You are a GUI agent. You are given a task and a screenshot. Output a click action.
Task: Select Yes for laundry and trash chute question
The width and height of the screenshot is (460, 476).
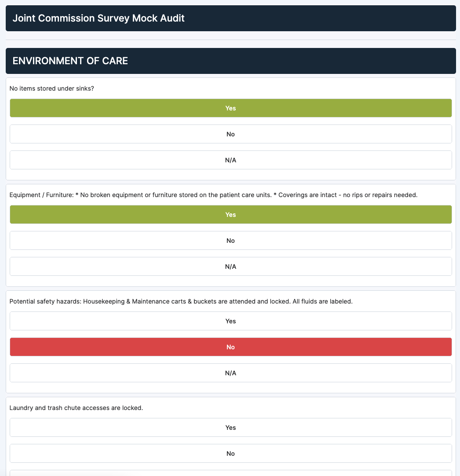230,428
